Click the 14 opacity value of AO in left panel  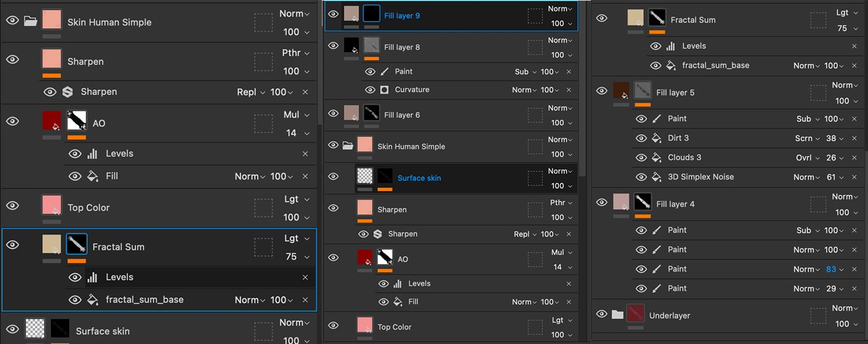click(291, 133)
